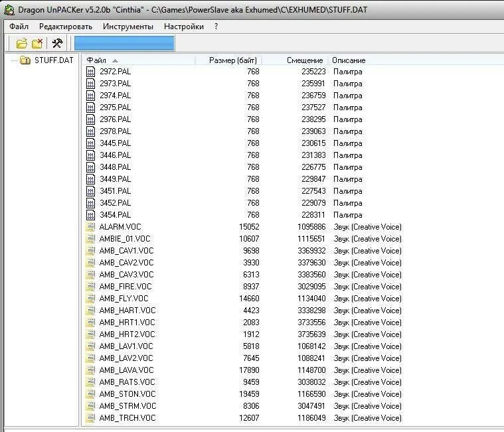Click the sound icon of ALARM.VOC
This screenshot has height=432, width=504.
91,227
